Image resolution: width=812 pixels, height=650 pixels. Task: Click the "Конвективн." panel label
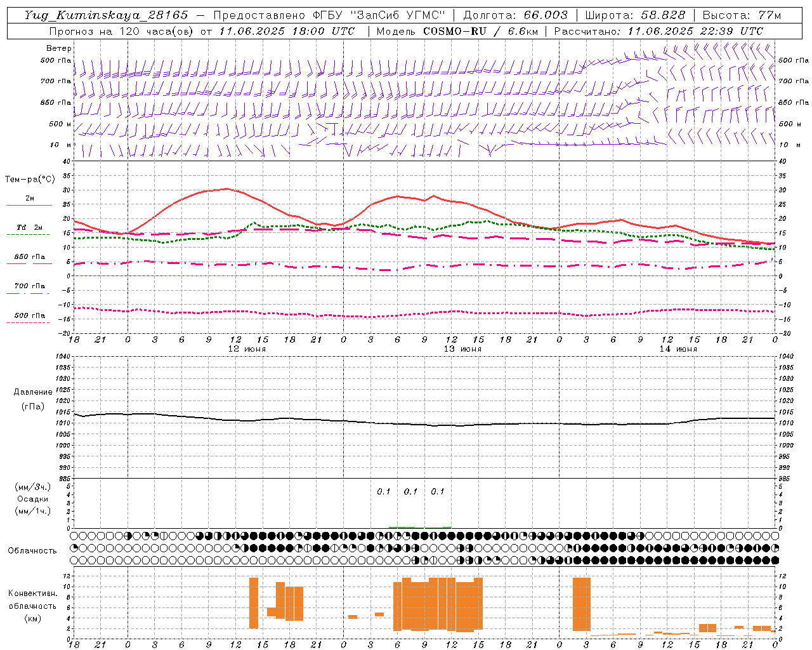[33, 594]
